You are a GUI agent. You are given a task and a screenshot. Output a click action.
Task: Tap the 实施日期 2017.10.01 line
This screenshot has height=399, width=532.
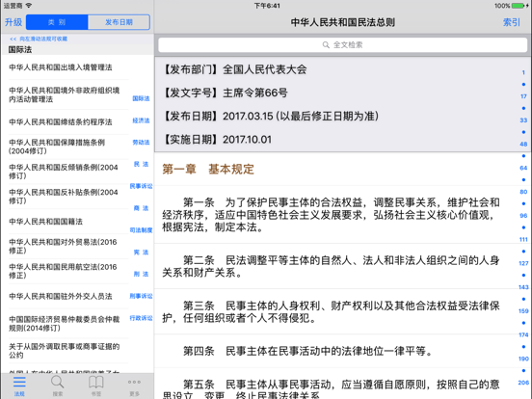point(217,140)
